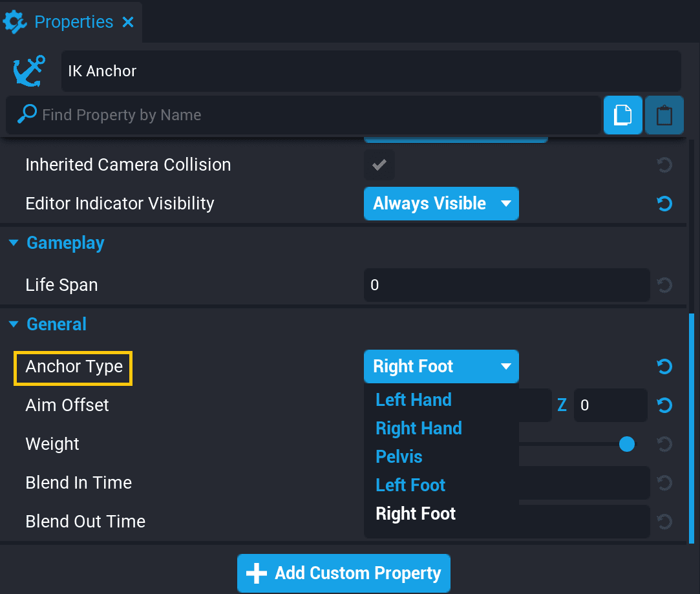700x594 pixels.
Task: Choose Pelvis anchor type option
Action: 399,457
